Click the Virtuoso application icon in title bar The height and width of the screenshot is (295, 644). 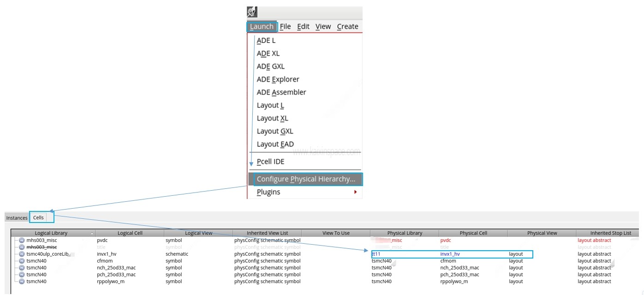click(x=252, y=12)
